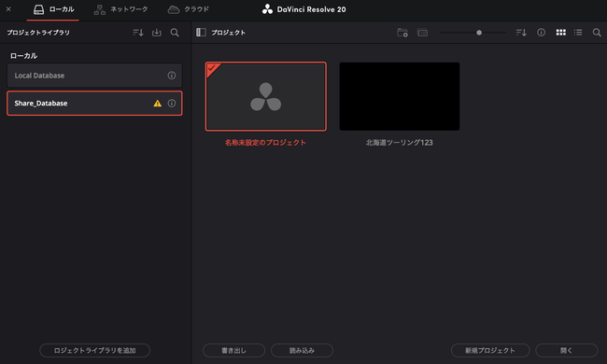The height and width of the screenshot is (364, 607).
Task: Search projects using the magnifier icon
Action: 597,33
